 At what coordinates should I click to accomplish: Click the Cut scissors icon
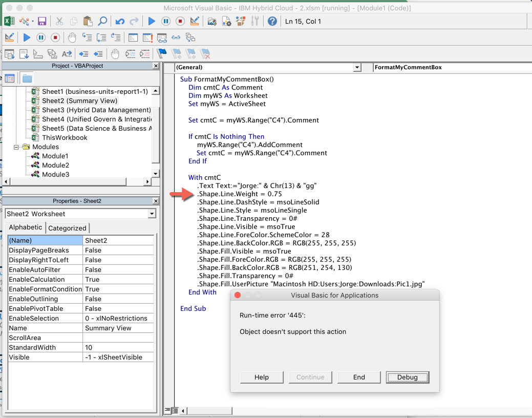click(59, 21)
